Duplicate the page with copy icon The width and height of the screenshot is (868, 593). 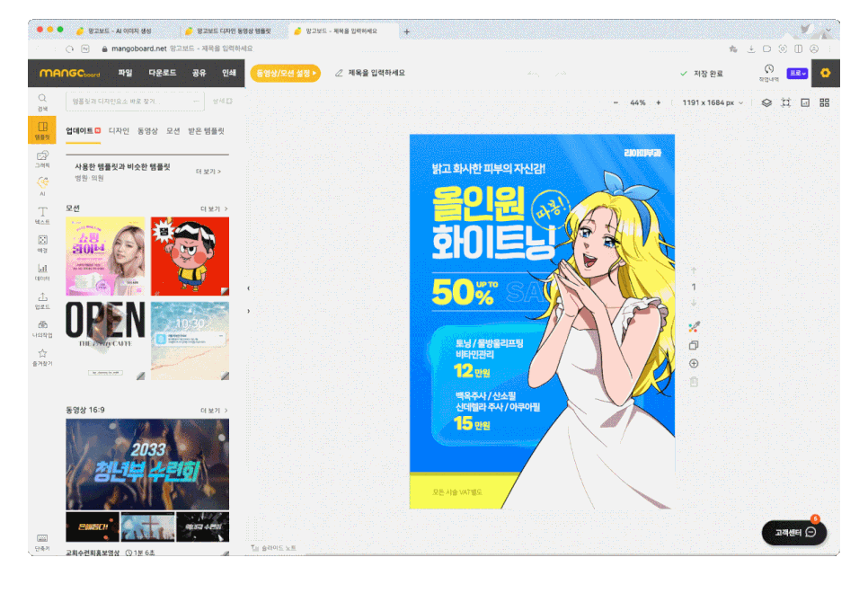click(x=694, y=345)
